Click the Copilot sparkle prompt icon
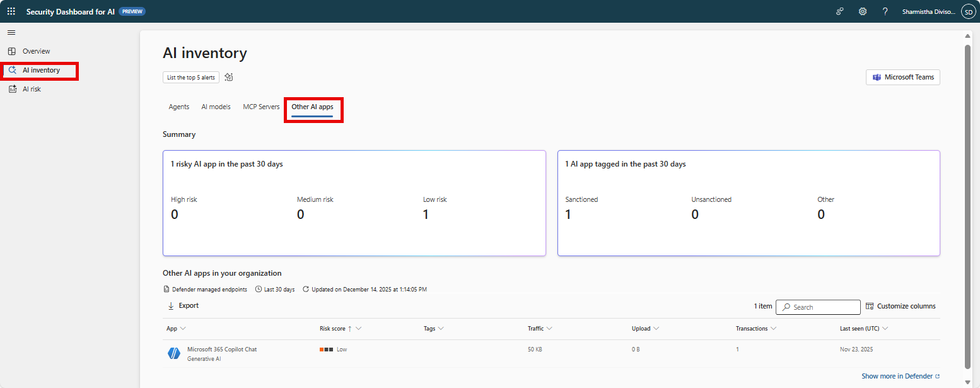The height and width of the screenshot is (388, 980). click(x=229, y=77)
